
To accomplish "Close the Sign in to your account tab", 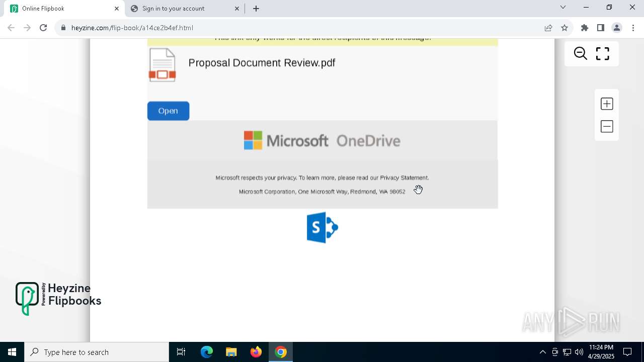I will [237, 9].
